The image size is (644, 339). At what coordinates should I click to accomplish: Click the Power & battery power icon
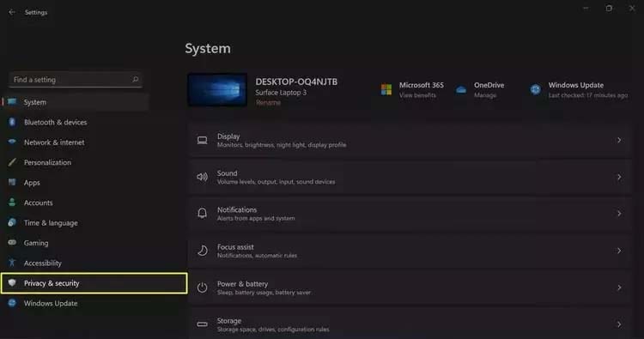tap(202, 288)
